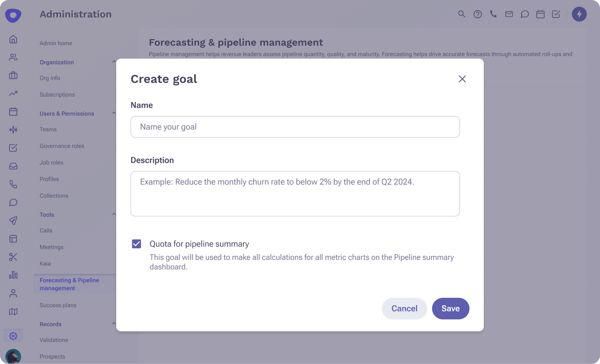Open the search icon in the top bar
Viewport: 600px width, 364px height.
461,14
